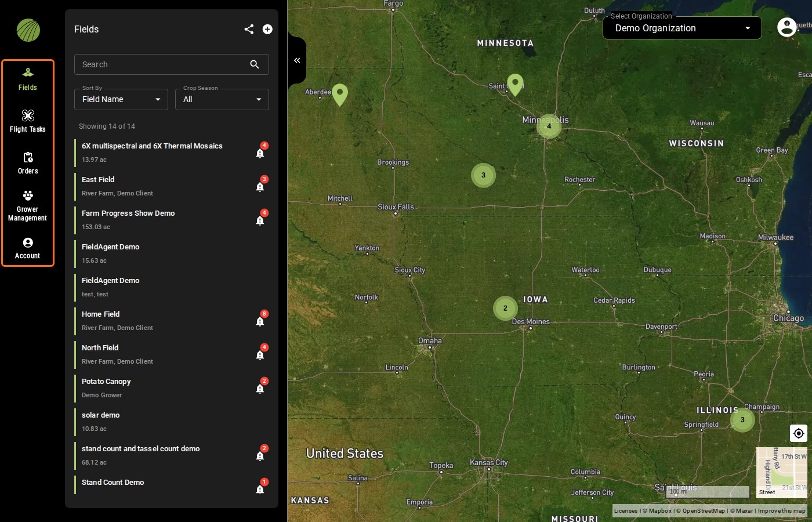Select the FieldAgent Demo test, test field
The height and width of the screenshot is (522, 812).
[172, 287]
